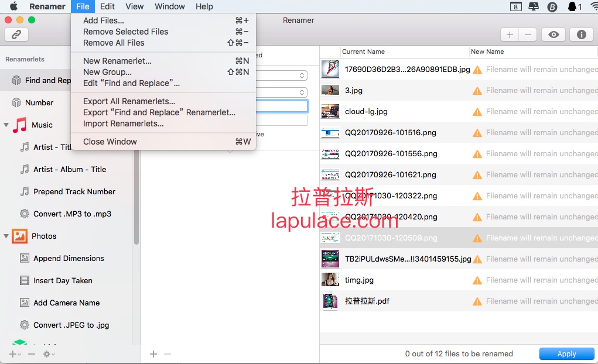598x364 pixels.
Task: Select the Insert Day Taken renamerlet
Action: click(63, 280)
